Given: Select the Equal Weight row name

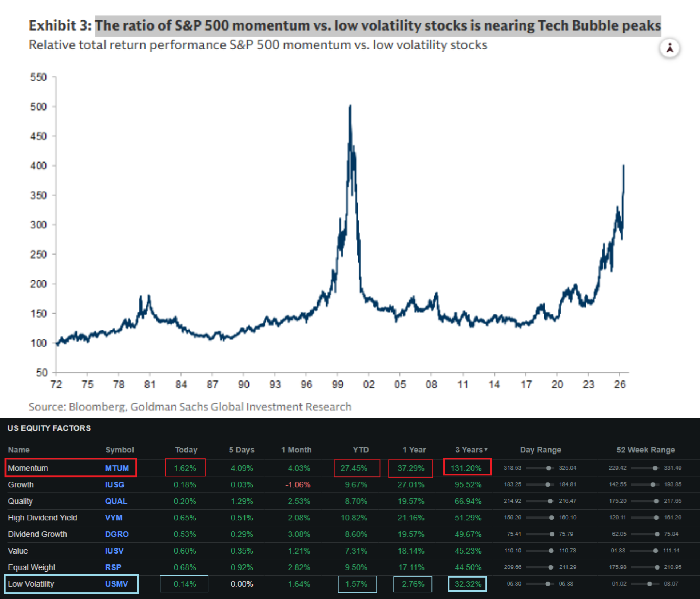Looking at the screenshot, I should pyautogui.click(x=32, y=567).
